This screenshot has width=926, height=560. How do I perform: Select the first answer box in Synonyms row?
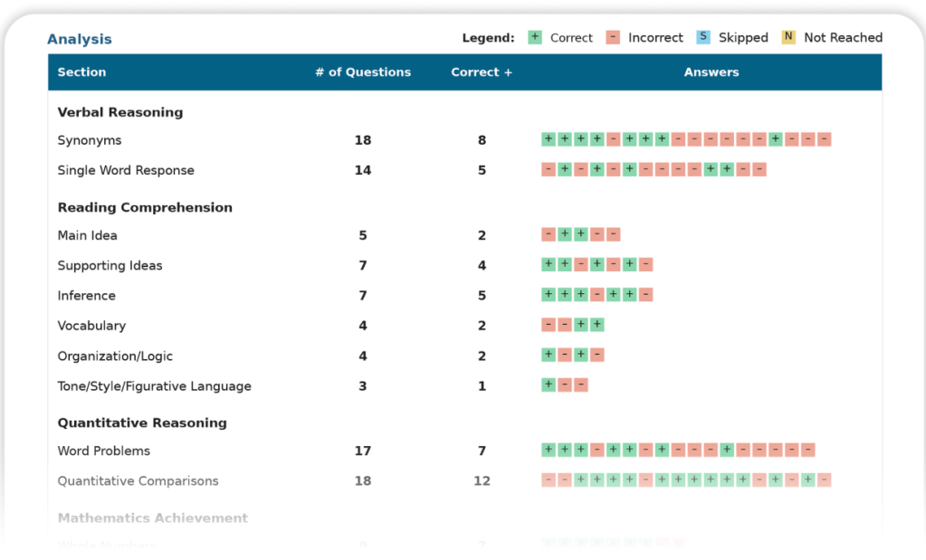[x=548, y=139]
